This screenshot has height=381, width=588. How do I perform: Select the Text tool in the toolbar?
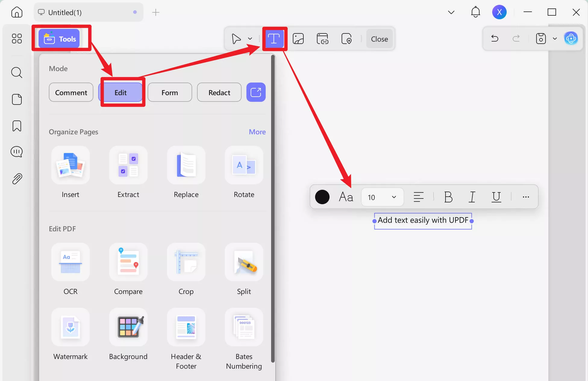coord(274,39)
